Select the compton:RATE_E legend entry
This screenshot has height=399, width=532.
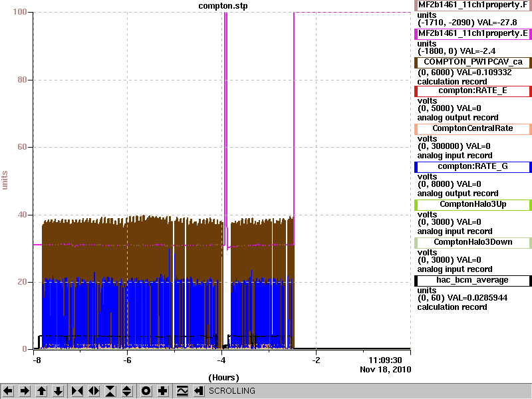coord(473,90)
